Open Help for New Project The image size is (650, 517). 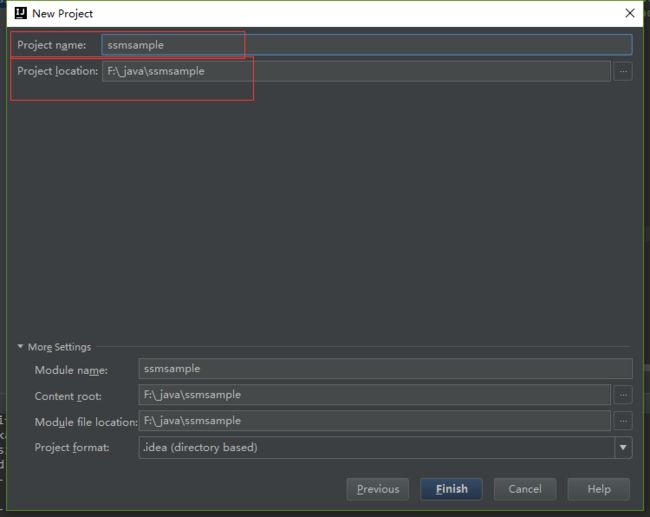pos(598,489)
